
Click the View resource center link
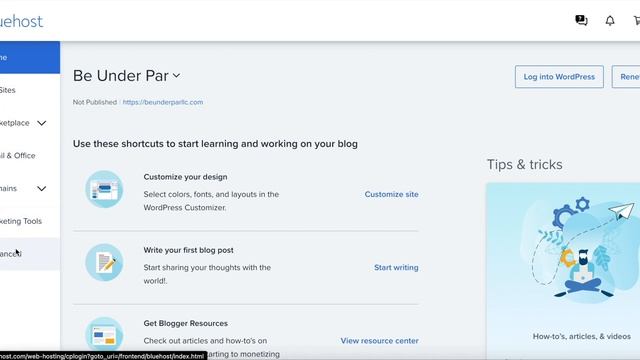pos(380,340)
